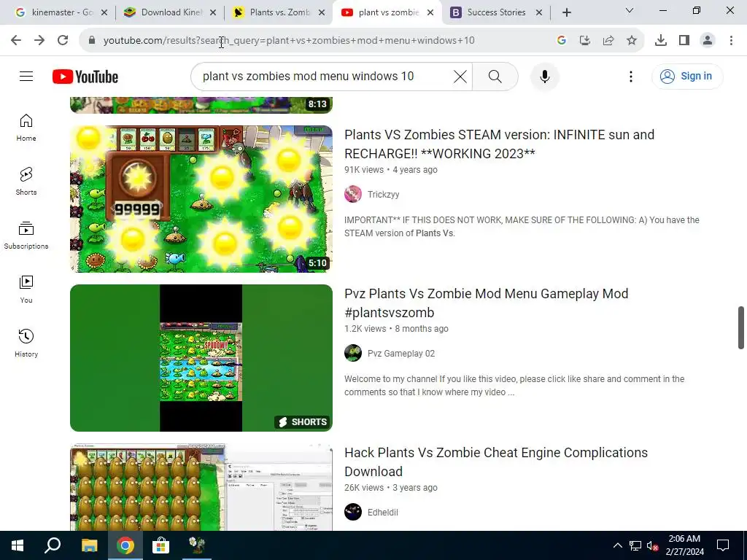Open Pvz Gameplay 02 channel avatar
Image resolution: width=747 pixels, height=560 pixels.
(x=353, y=354)
